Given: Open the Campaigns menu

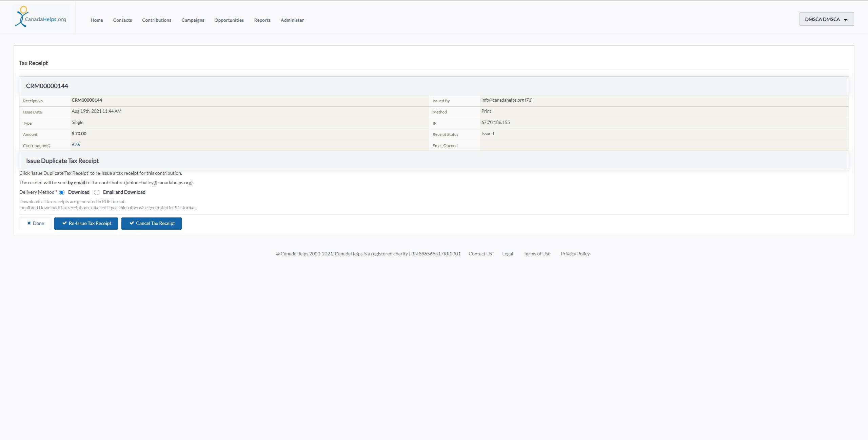Looking at the screenshot, I should [193, 20].
